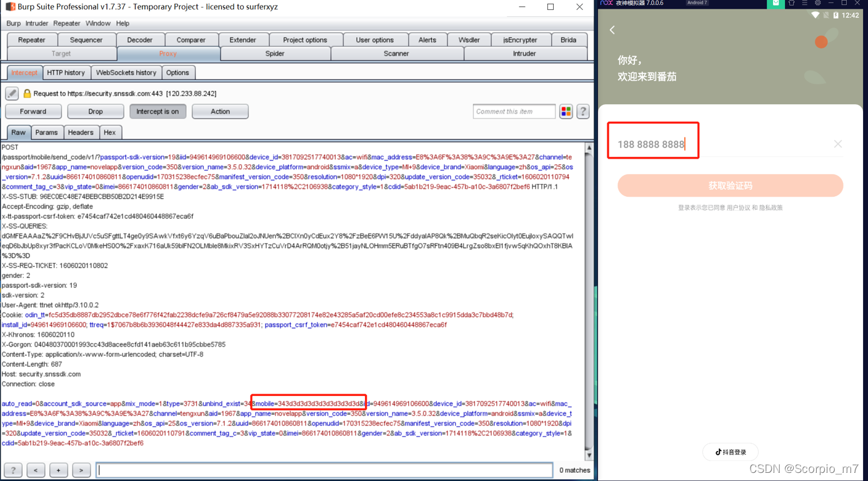Viewport: 868px width, 481px height.
Task: Switch to the Target tab
Action: click(x=61, y=54)
